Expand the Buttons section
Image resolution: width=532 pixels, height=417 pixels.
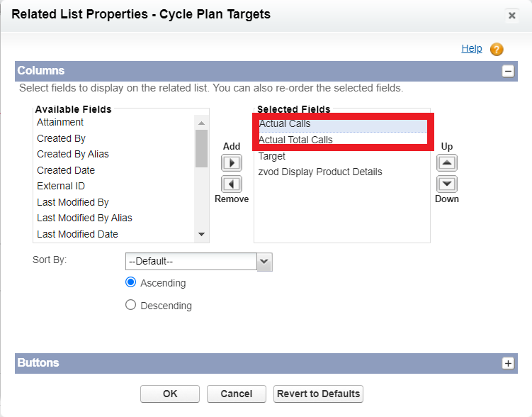tap(507, 363)
